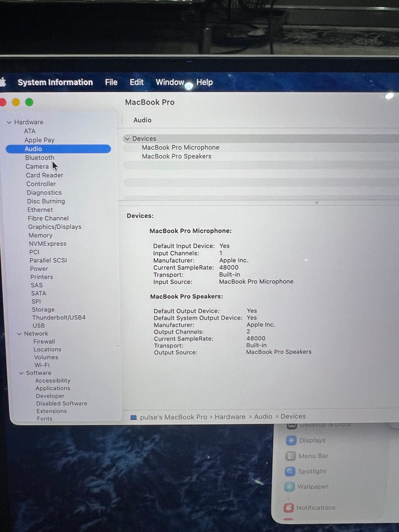Select Developer under Software
This screenshot has height=532, width=399.
click(50, 396)
